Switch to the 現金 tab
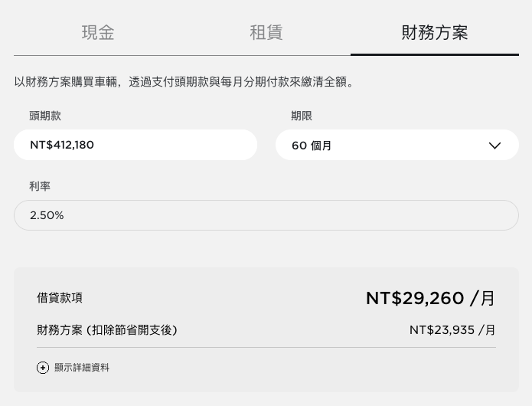Viewport: 532px width, 406px height. (x=98, y=33)
